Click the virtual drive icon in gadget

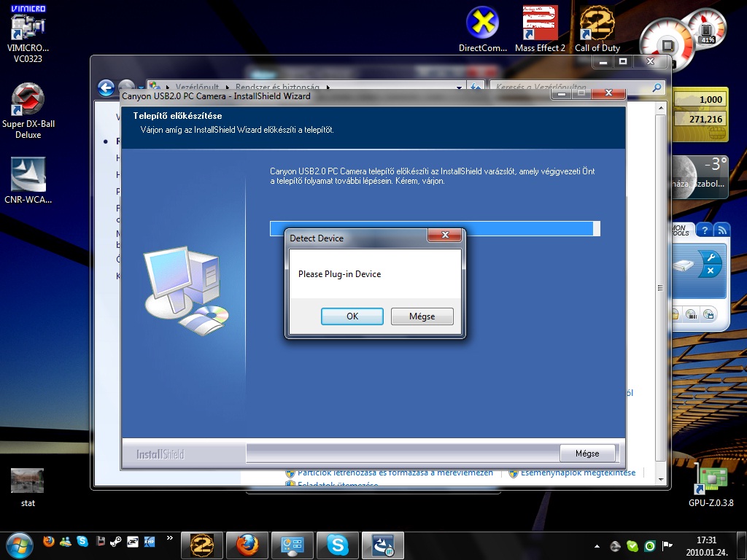(x=684, y=265)
